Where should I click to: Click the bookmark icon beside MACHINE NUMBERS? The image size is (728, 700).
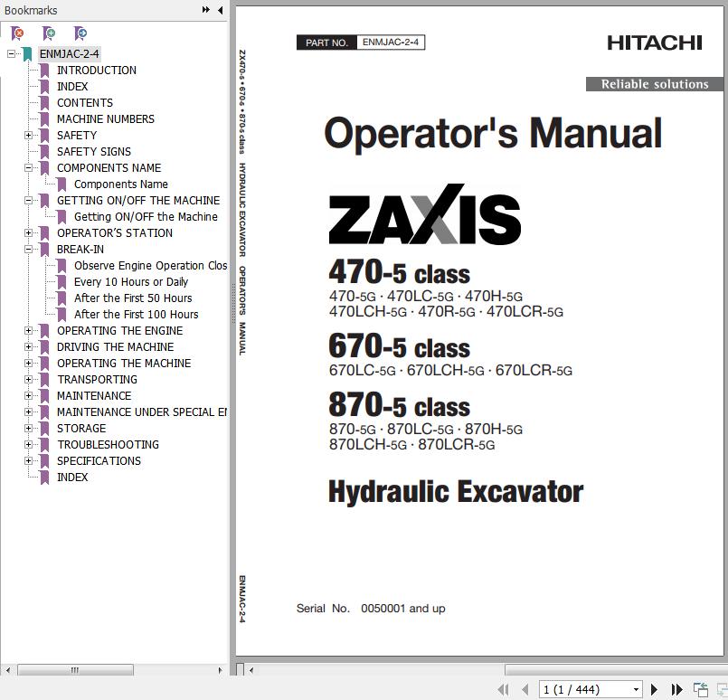pyautogui.click(x=44, y=119)
